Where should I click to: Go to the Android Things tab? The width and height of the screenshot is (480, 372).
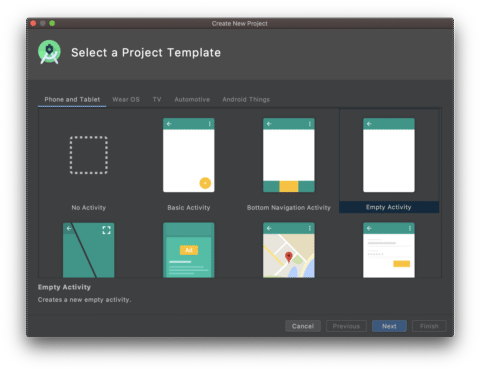click(x=246, y=99)
